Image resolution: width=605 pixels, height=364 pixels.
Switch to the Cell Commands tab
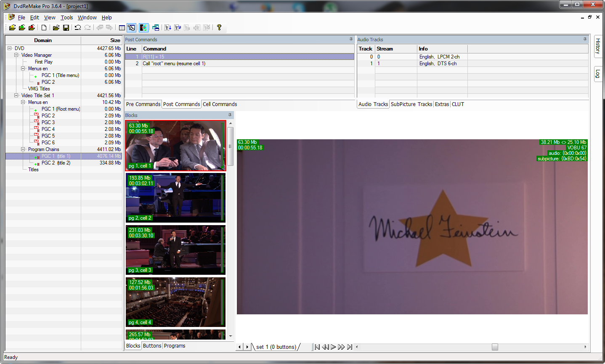tap(220, 104)
